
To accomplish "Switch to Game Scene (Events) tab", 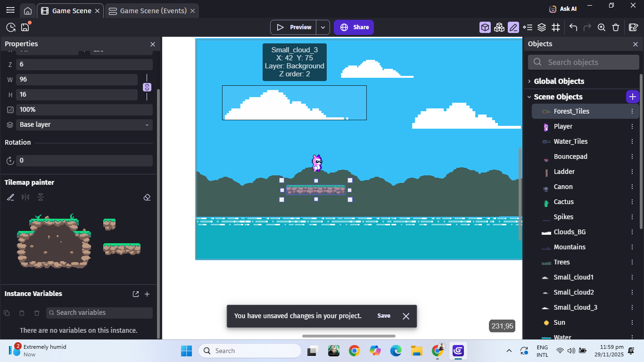I will 148,11.
